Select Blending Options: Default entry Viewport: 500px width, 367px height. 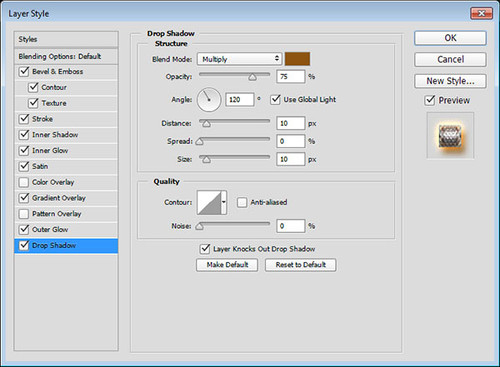pos(66,56)
